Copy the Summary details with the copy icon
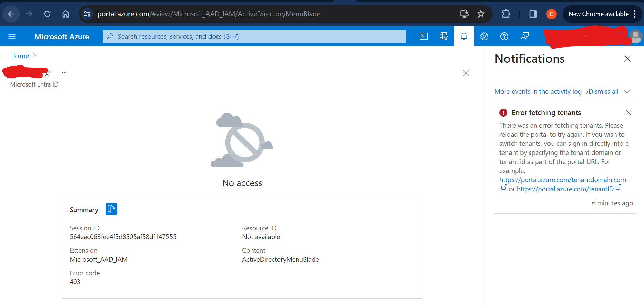Viewport: 644px width, 307px height. pyautogui.click(x=111, y=209)
